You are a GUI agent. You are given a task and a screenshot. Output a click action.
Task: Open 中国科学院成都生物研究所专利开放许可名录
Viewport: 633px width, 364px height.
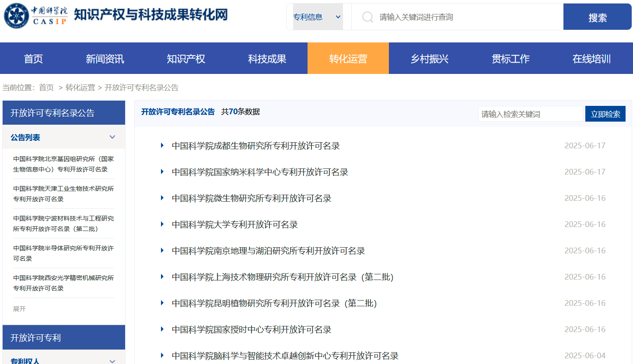point(256,146)
